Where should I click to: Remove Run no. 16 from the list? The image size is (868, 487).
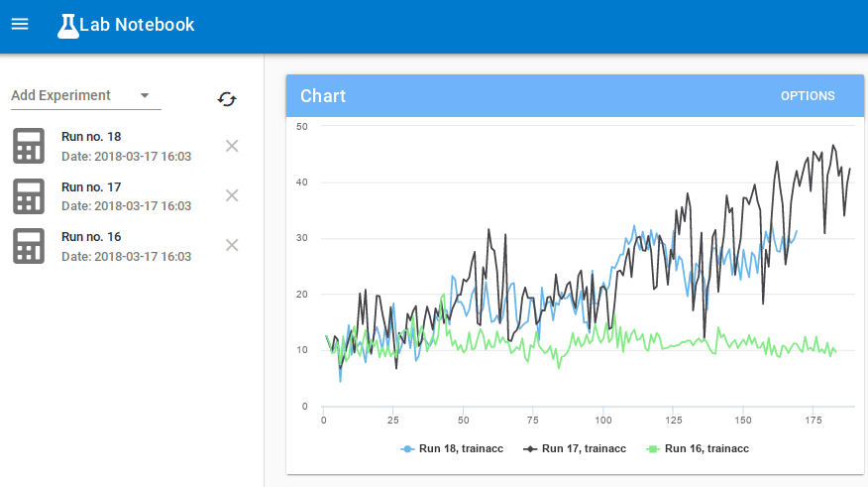click(x=232, y=245)
